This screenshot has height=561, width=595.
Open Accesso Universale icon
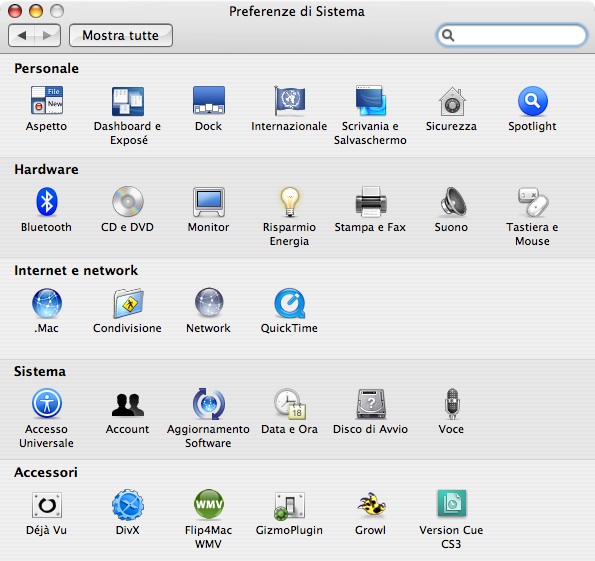coord(47,403)
